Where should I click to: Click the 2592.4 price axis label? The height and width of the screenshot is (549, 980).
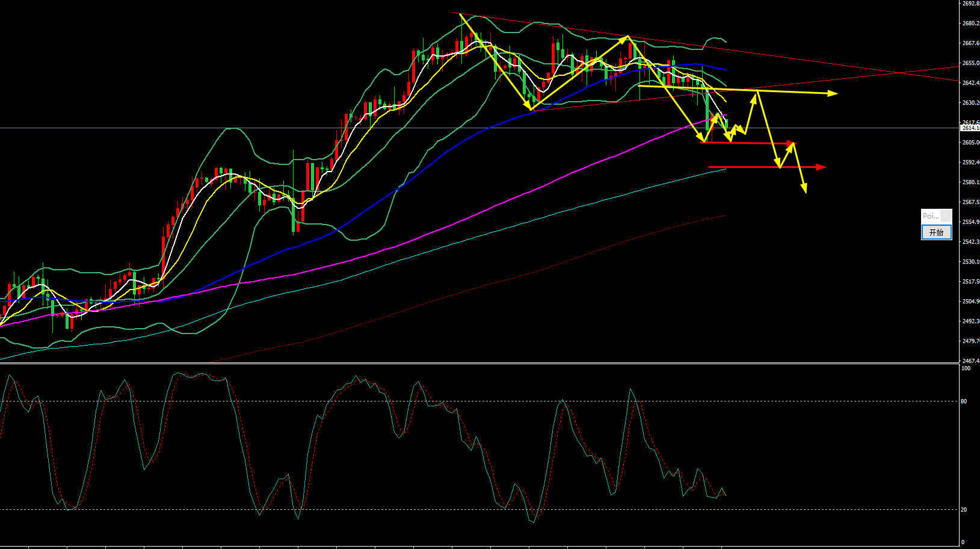point(970,163)
